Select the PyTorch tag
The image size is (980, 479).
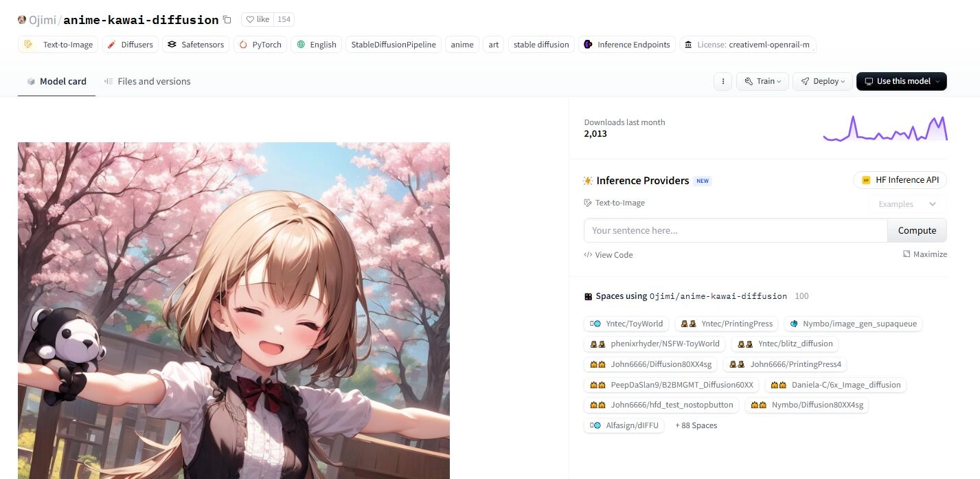tap(260, 45)
